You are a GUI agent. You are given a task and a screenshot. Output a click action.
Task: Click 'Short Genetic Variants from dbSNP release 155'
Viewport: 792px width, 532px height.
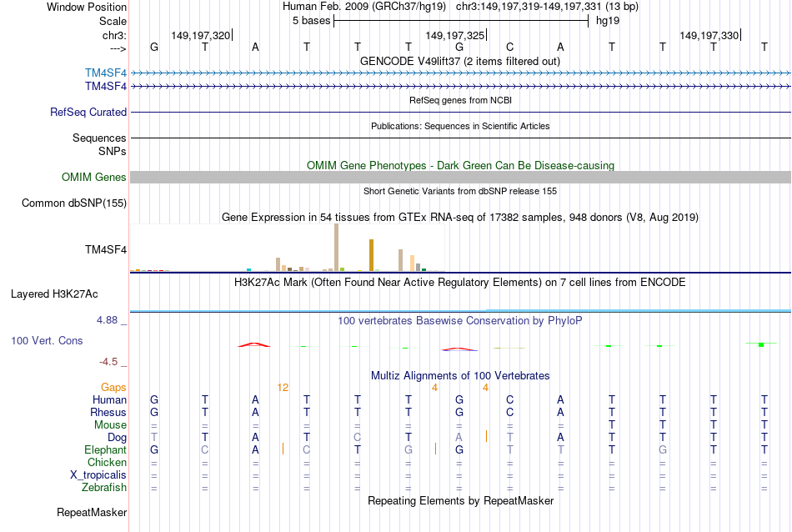(x=460, y=191)
